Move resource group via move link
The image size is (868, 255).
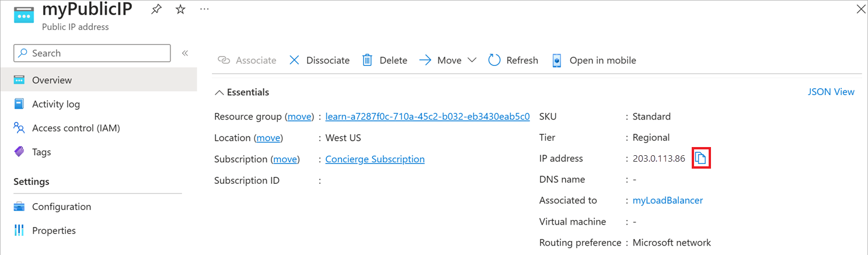coord(299,117)
